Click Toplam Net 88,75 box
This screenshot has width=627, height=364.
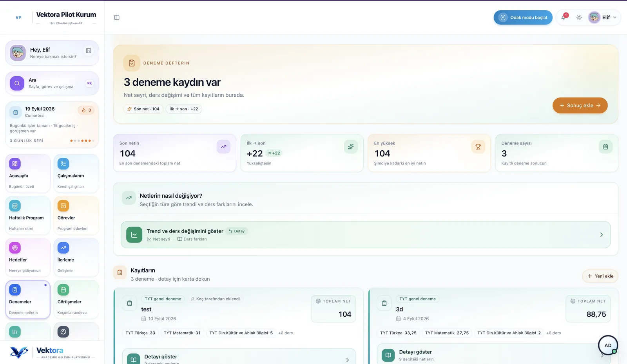(x=588, y=309)
